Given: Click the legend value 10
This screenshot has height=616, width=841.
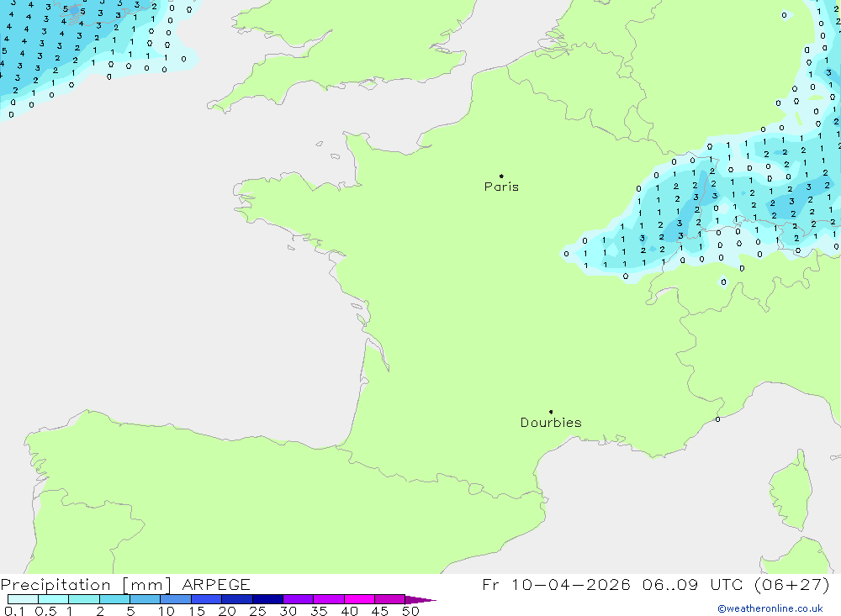Looking at the screenshot, I should 167,611.
